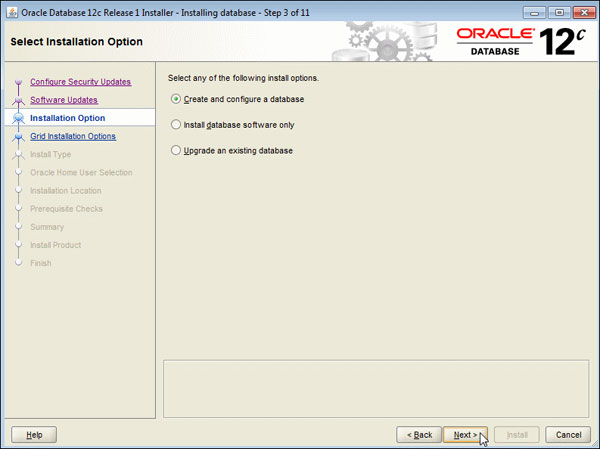Go to Software Updates step link
This screenshot has height=449, width=600.
(64, 100)
